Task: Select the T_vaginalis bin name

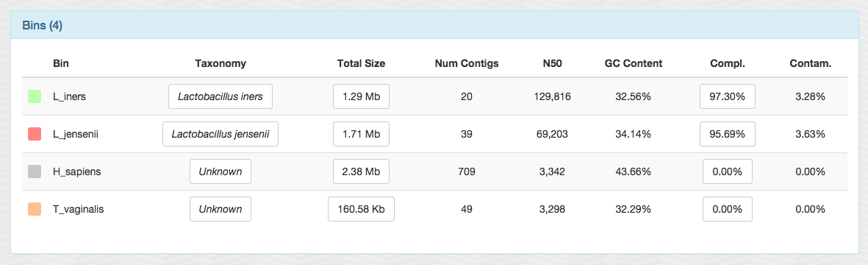Action: click(78, 210)
